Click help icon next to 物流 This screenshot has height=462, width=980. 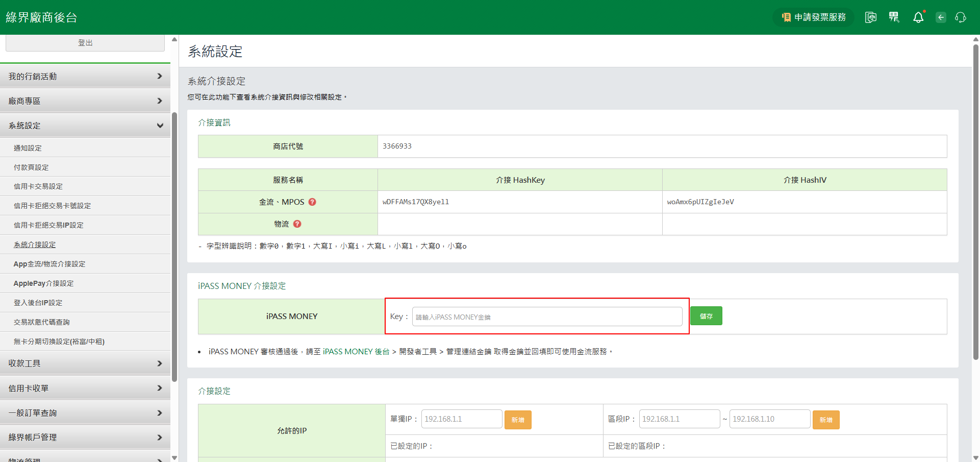[297, 224]
